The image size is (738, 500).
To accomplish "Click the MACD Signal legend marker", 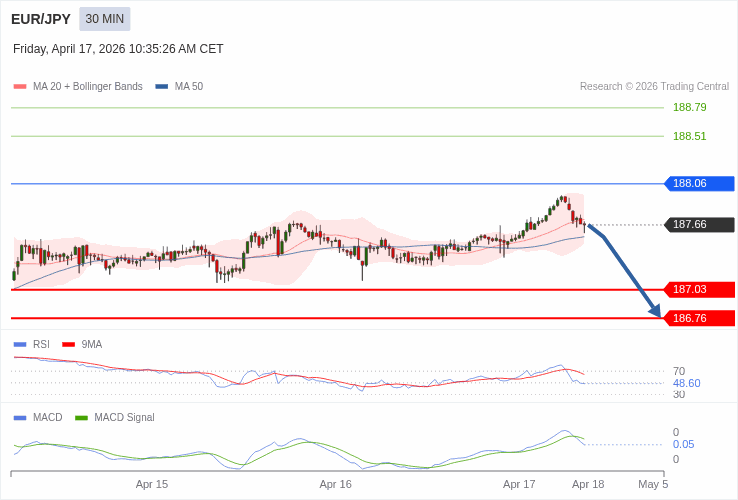I will (81, 418).
